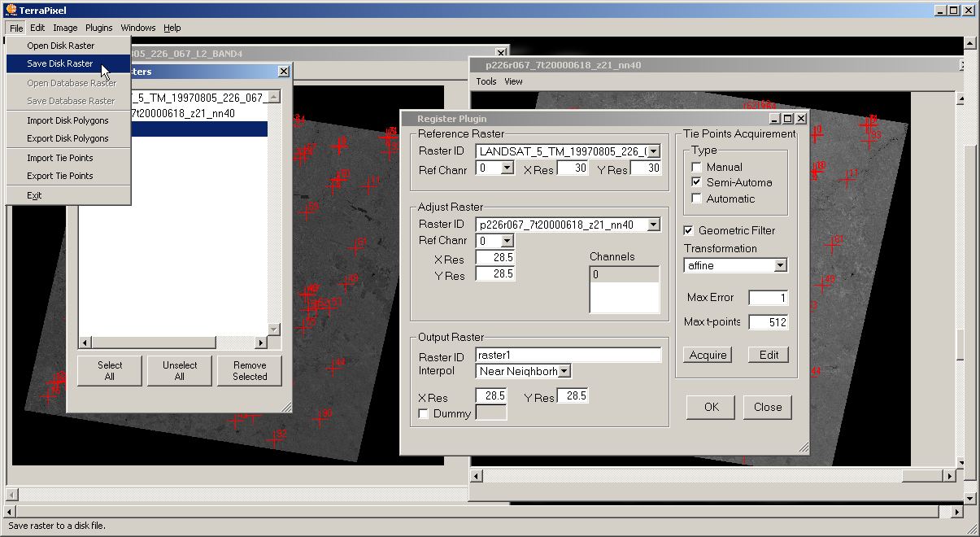Open the Plugins menu

[x=99, y=28]
